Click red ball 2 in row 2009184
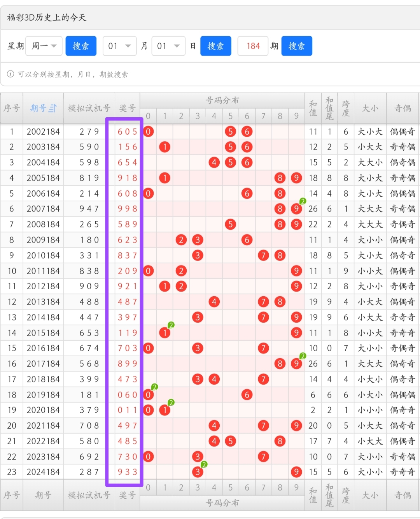Viewport: 420px width, 519px height. click(181, 240)
